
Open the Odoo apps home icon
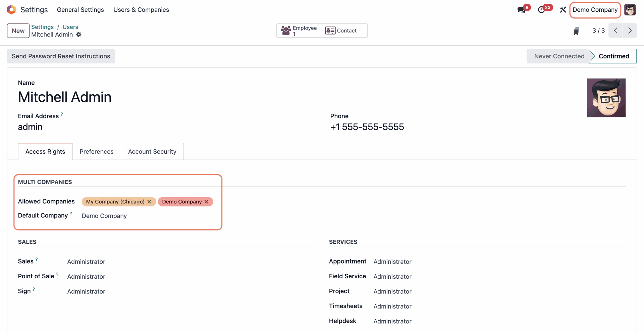11,10
